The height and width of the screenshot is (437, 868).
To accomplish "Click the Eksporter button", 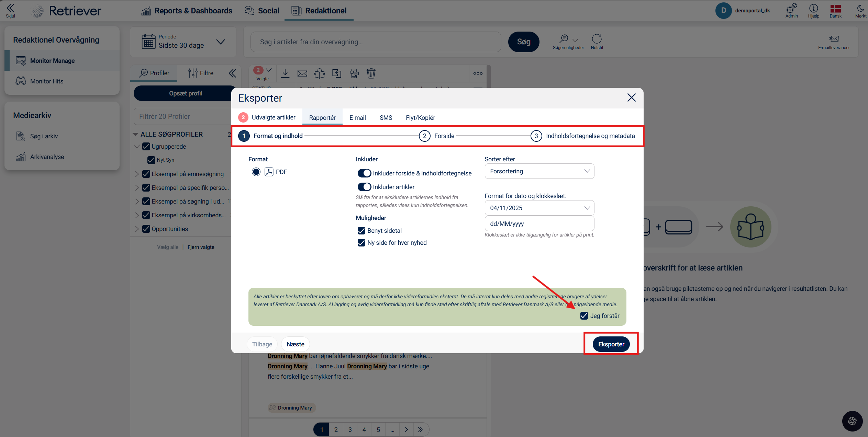I will point(611,344).
